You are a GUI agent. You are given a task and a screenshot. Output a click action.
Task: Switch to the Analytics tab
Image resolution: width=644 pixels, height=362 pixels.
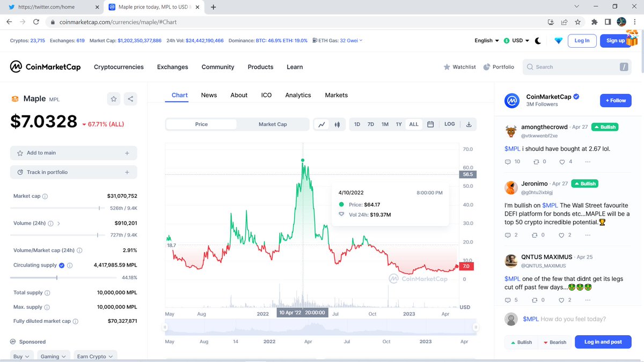(298, 95)
